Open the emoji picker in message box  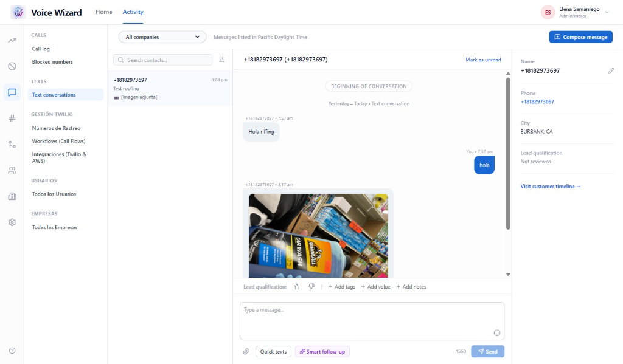[x=497, y=332]
